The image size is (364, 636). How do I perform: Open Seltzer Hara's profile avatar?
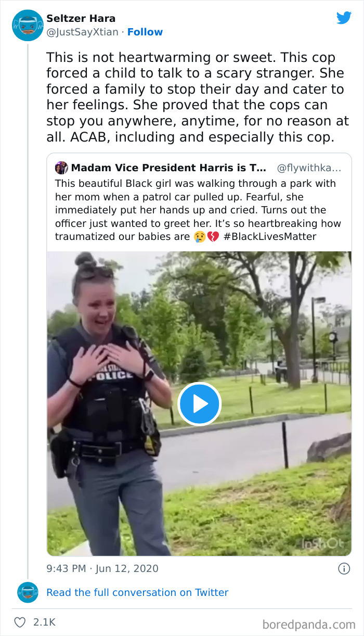click(x=28, y=25)
